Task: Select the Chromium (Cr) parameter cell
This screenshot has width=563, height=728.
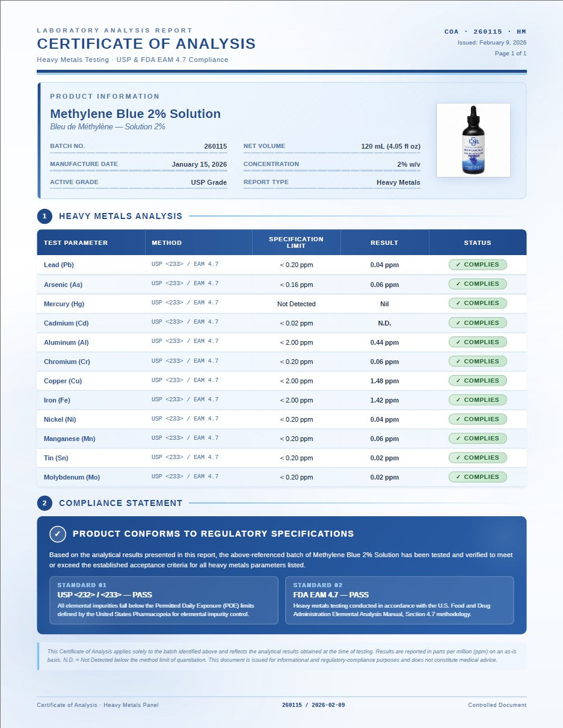Action: point(91,362)
